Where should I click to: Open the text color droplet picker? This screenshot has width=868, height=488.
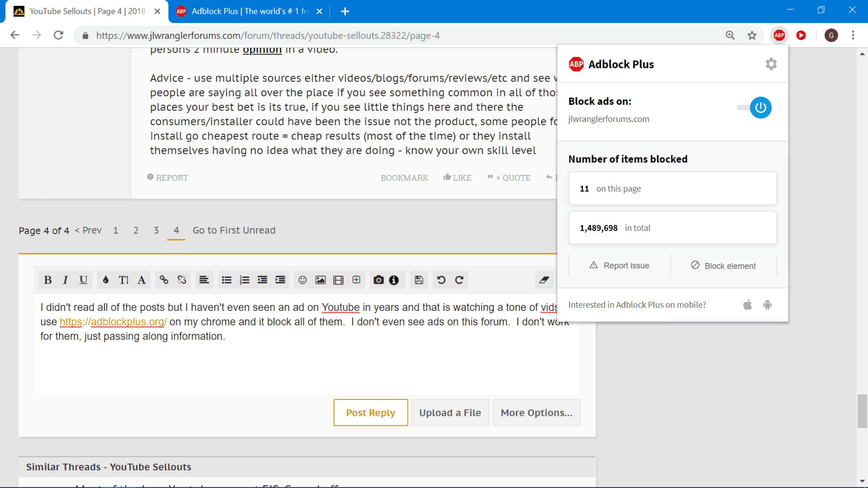tap(106, 280)
